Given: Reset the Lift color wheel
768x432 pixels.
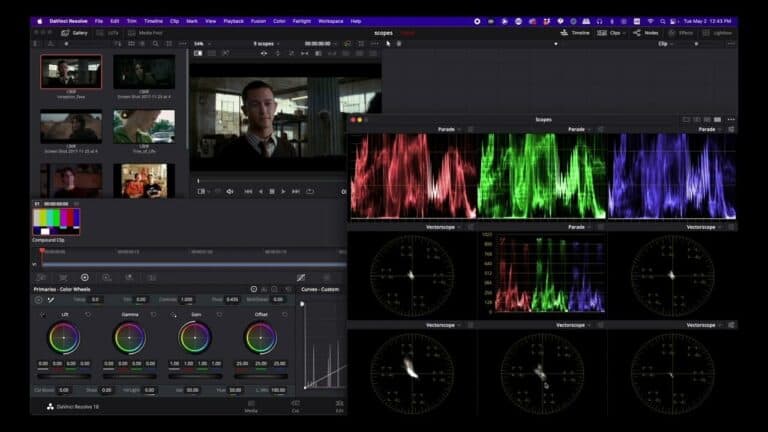Looking at the screenshot, I should (88, 314).
